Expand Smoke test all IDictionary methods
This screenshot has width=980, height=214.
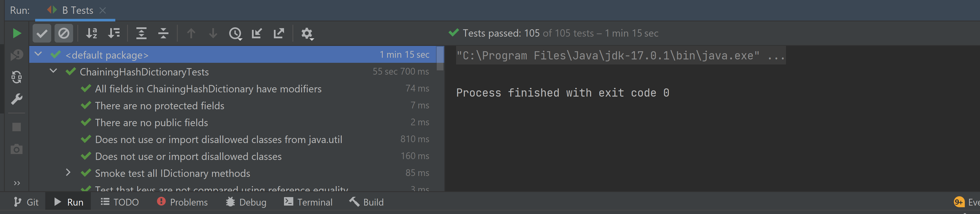pos(68,173)
